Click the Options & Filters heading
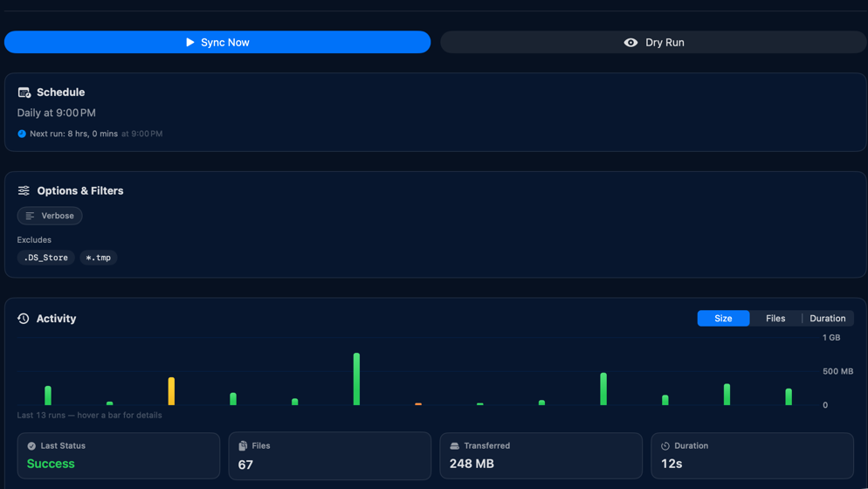Screen dimensions: 868x489 coord(80,190)
